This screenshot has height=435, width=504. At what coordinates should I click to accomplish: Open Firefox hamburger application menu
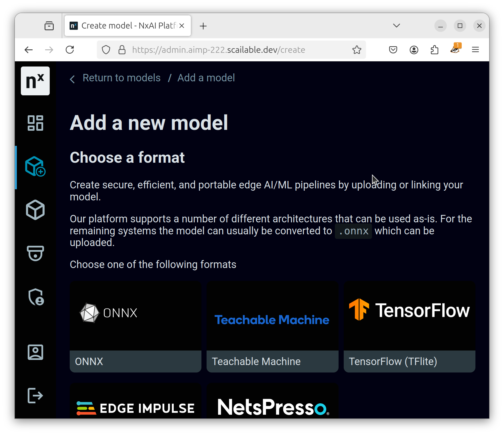coord(475,50)
